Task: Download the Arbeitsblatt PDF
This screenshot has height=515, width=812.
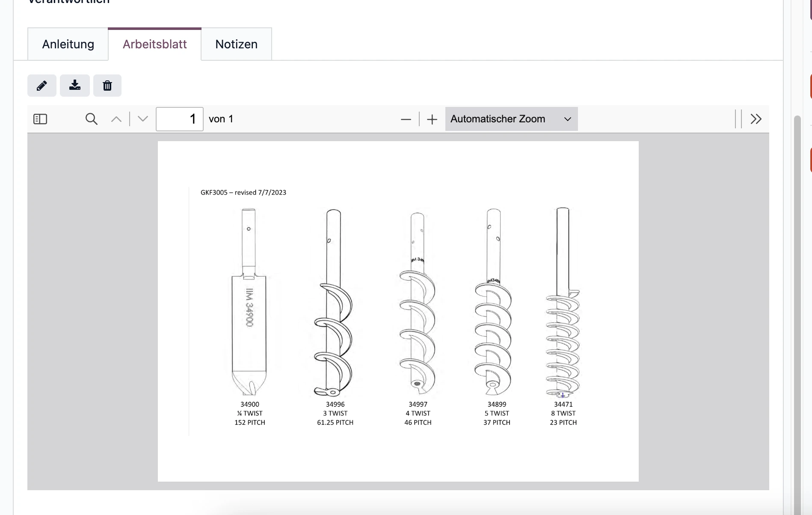Action: click(x=74, y=86)
